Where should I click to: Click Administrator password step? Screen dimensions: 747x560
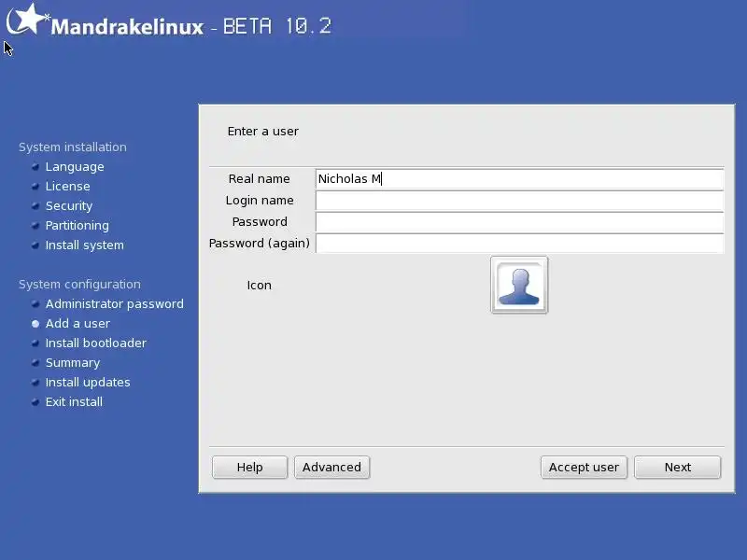[114, 304]
